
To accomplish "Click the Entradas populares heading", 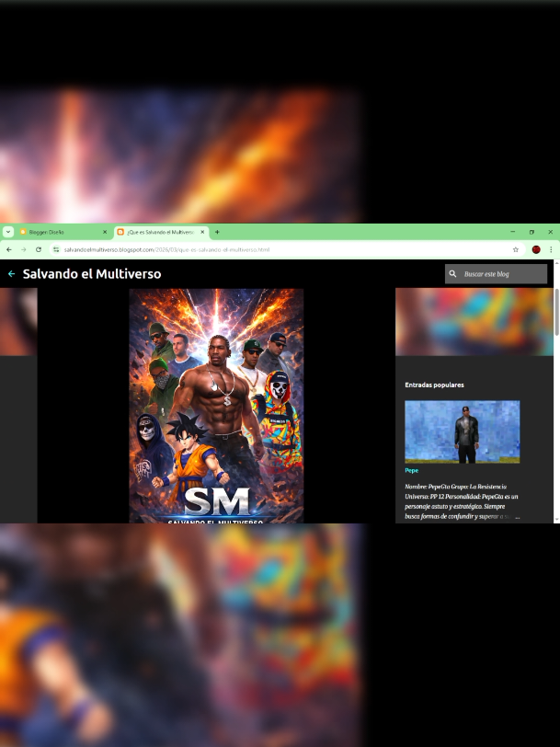I will [x=434, y=385].
